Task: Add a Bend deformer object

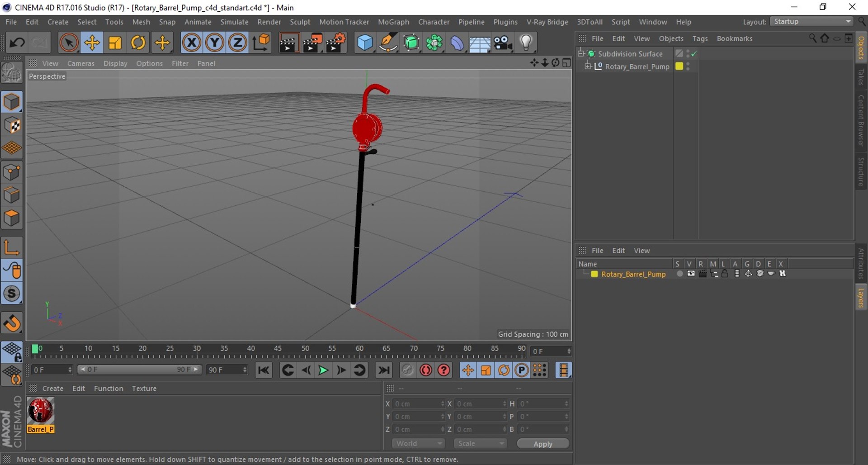Action: coord(457,43)
